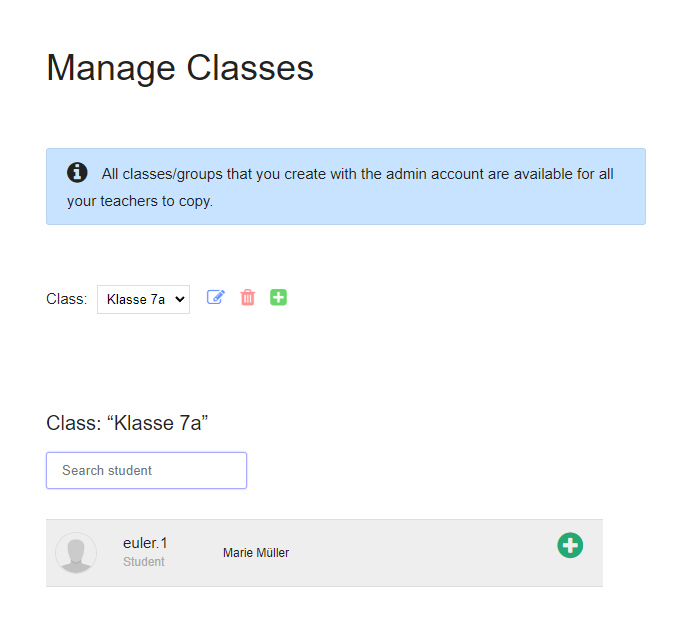Click the Class: "Klasse 7a" section heading
Image resolution: width=694 pixels, height=633 pixels.
pyautogui.click(x=127, y=422)
